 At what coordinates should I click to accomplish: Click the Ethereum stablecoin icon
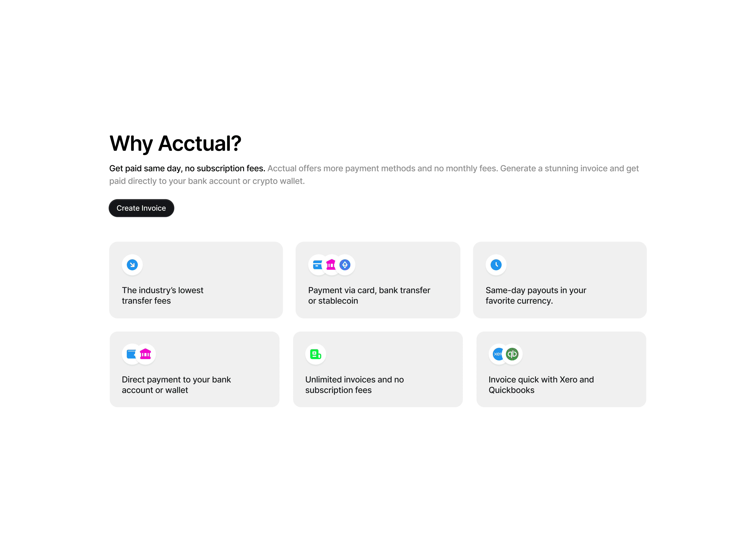coord(345,265)
